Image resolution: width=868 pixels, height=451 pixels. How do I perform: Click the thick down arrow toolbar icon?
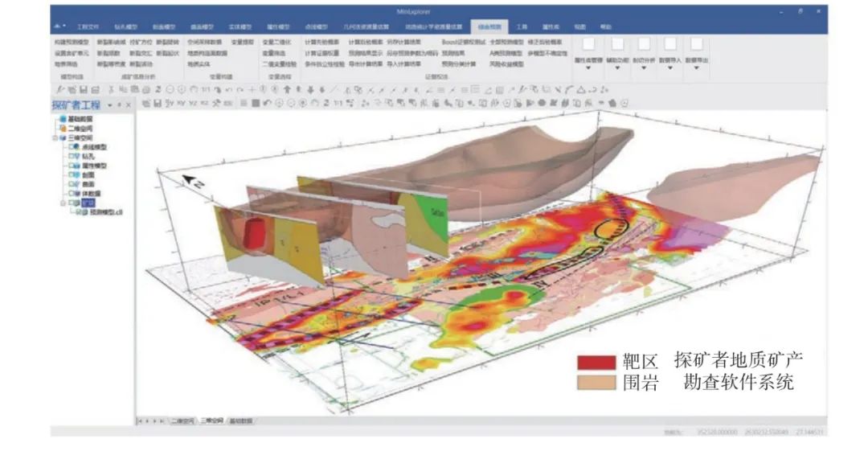(310, 89)
